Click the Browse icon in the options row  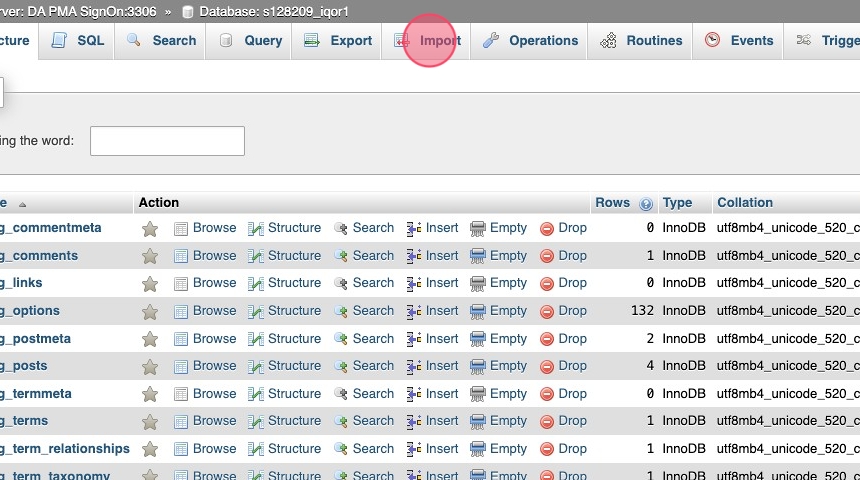tap(181, 312)
